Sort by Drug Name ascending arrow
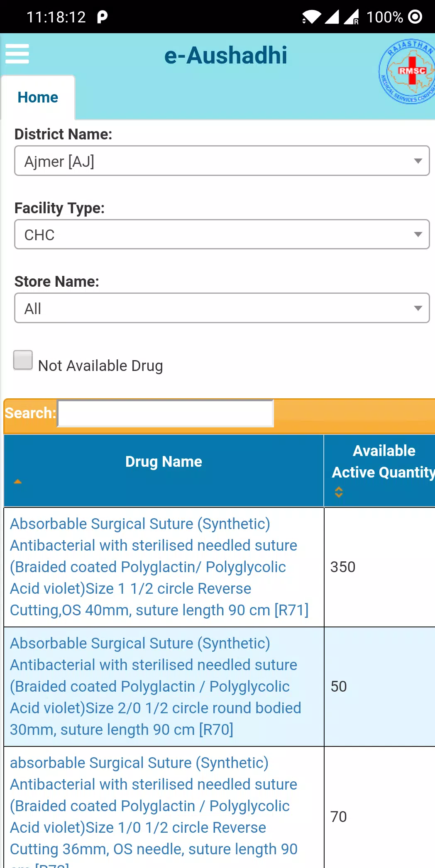 point(17,481)
